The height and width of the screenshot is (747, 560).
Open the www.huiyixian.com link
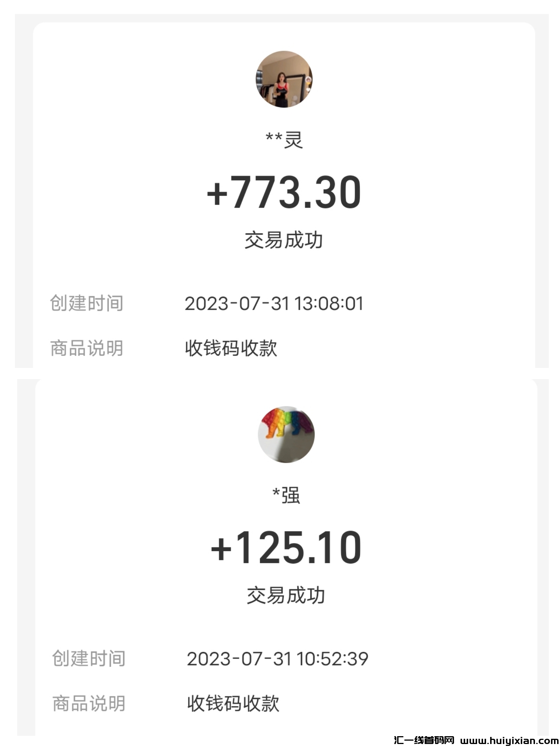(509, 740)
